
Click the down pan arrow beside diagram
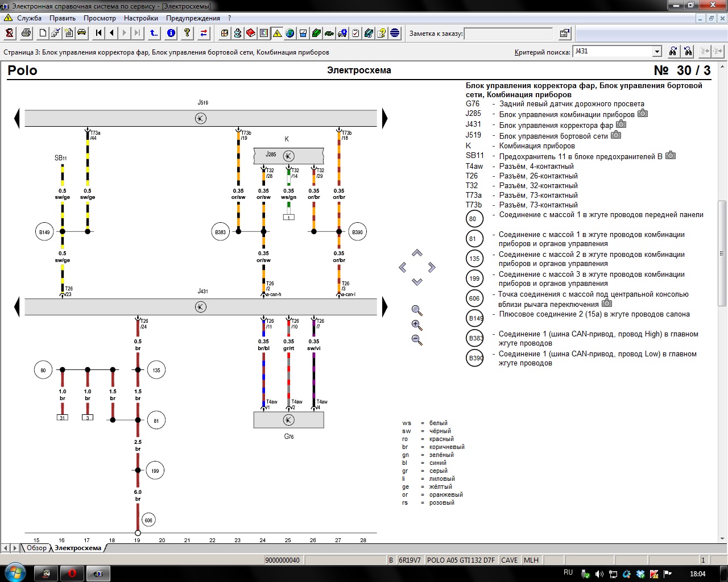[x=417, y=282]
